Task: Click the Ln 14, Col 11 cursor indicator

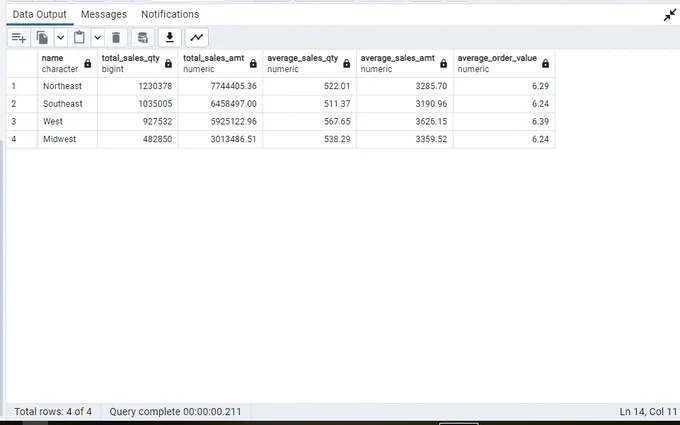Action: [x=648, y=412]
